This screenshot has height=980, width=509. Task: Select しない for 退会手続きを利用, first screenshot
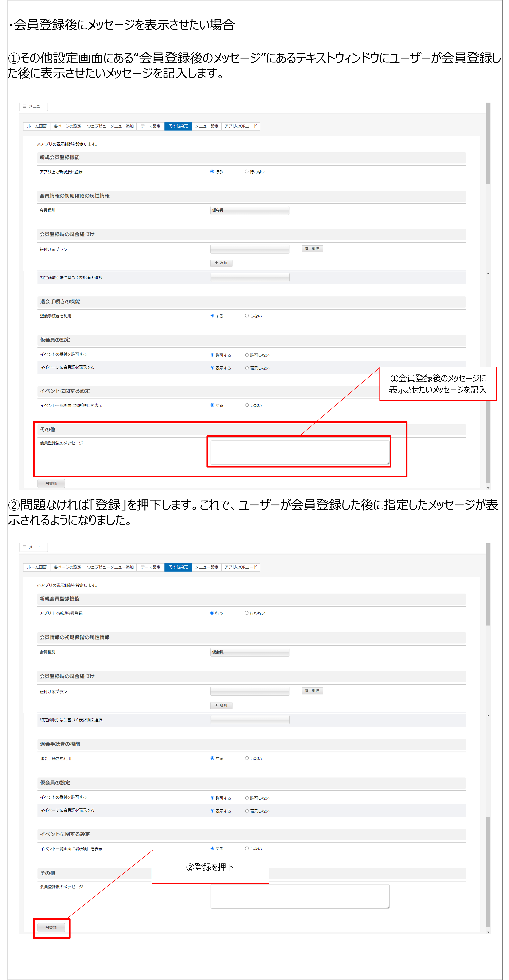(247, 316)
